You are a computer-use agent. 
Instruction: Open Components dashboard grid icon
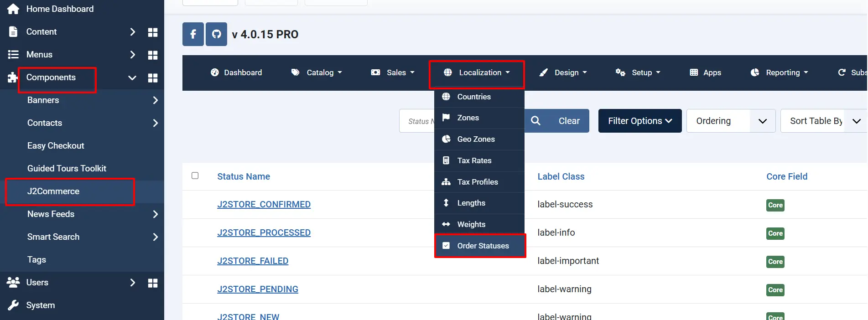pyautogui.click(x=153, y=77)
